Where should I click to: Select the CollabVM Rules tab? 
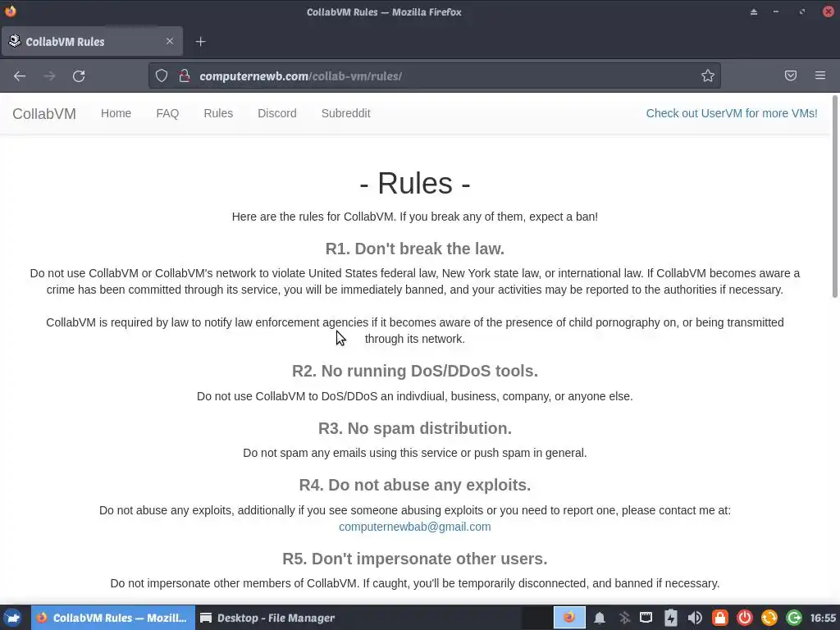click(92, 41)
